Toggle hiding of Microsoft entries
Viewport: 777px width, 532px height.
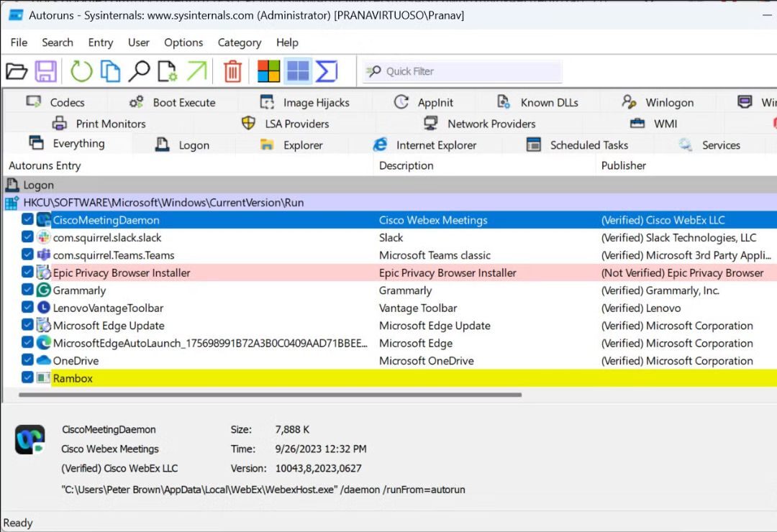(x=269, y=70)
